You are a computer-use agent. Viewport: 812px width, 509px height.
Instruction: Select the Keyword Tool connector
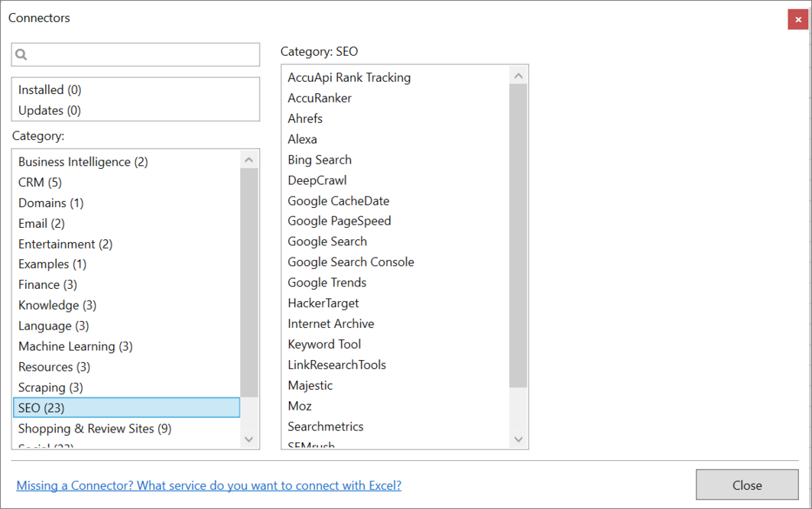click(324, 345)
